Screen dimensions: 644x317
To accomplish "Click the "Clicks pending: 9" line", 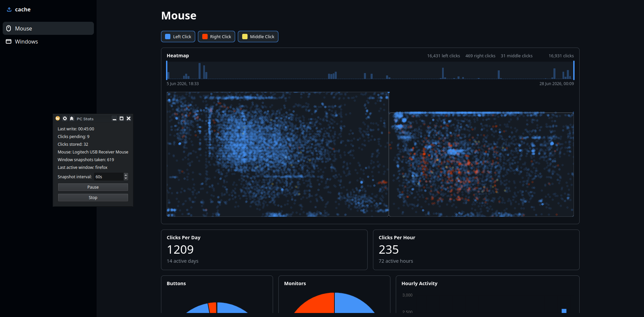I will 73,137.
